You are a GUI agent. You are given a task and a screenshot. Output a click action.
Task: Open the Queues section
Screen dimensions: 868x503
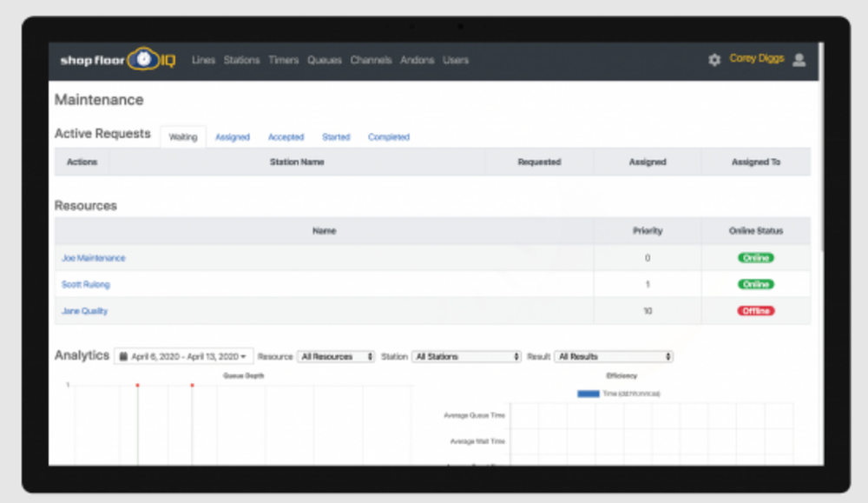[x=325, y=60]
